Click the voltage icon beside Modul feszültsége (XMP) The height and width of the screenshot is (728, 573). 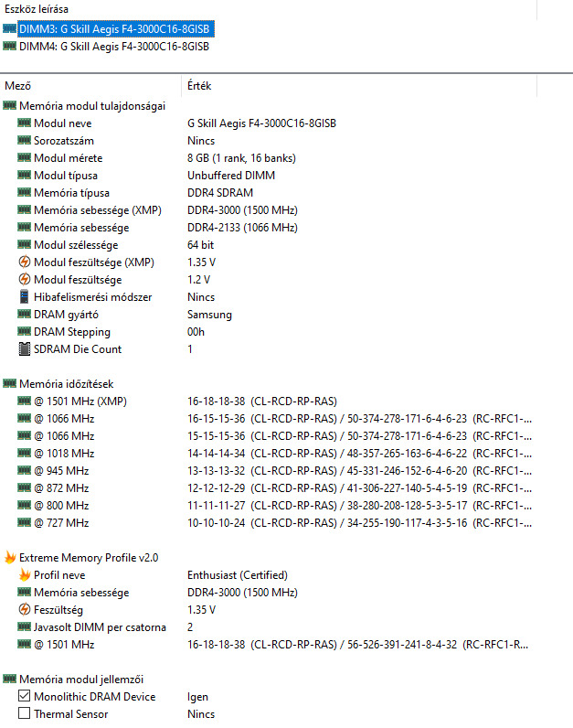point(24,262)
